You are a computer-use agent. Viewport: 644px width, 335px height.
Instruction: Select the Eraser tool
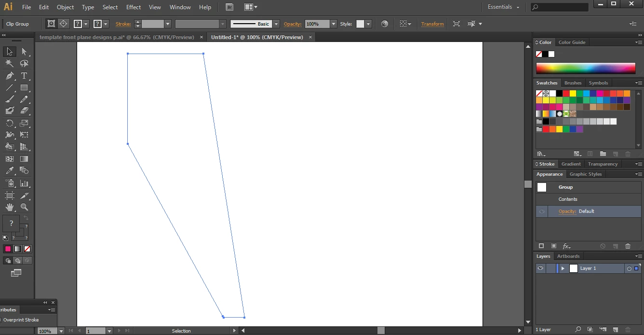point(24,111)
